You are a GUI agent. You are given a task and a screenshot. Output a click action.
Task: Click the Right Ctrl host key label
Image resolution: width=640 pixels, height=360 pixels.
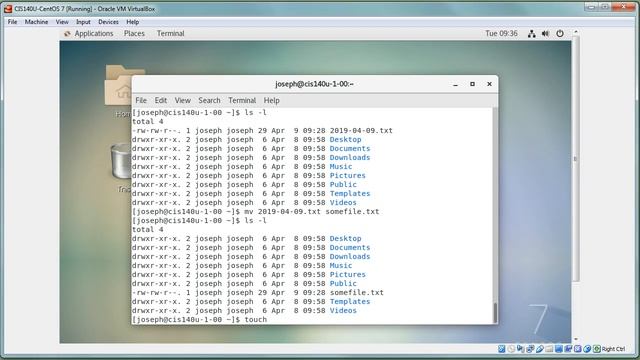613,349
